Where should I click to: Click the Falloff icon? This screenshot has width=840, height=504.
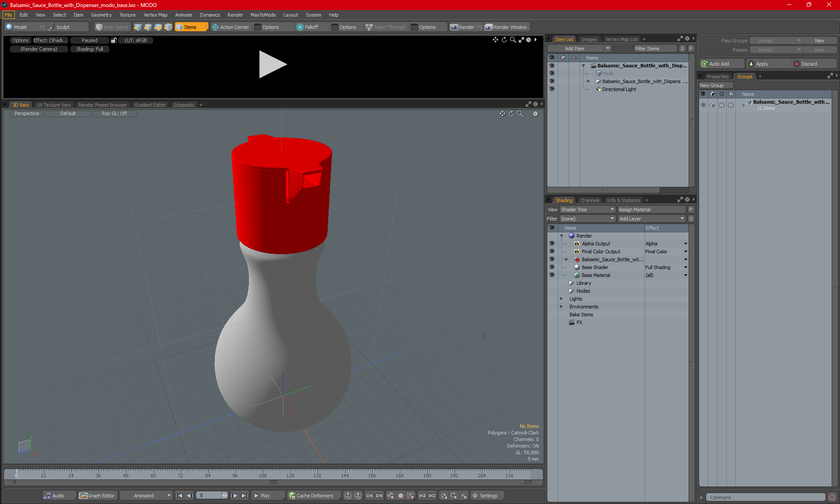point(300,27)
